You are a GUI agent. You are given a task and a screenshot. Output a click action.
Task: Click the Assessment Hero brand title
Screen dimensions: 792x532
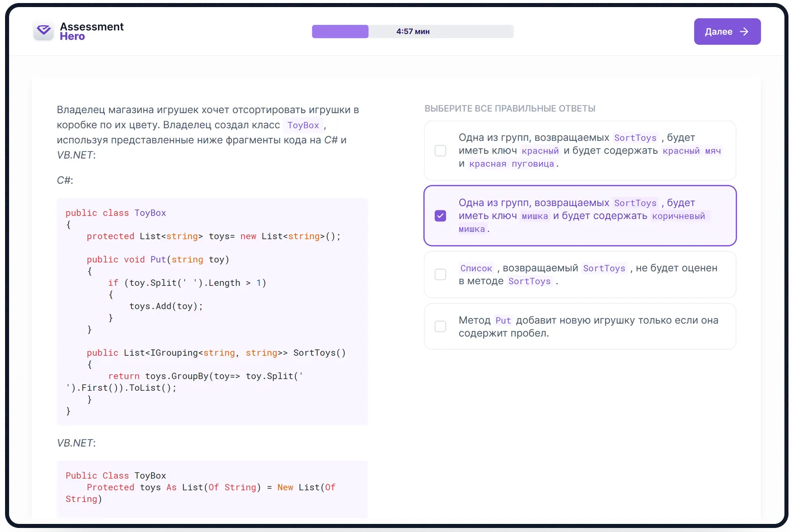91,31
